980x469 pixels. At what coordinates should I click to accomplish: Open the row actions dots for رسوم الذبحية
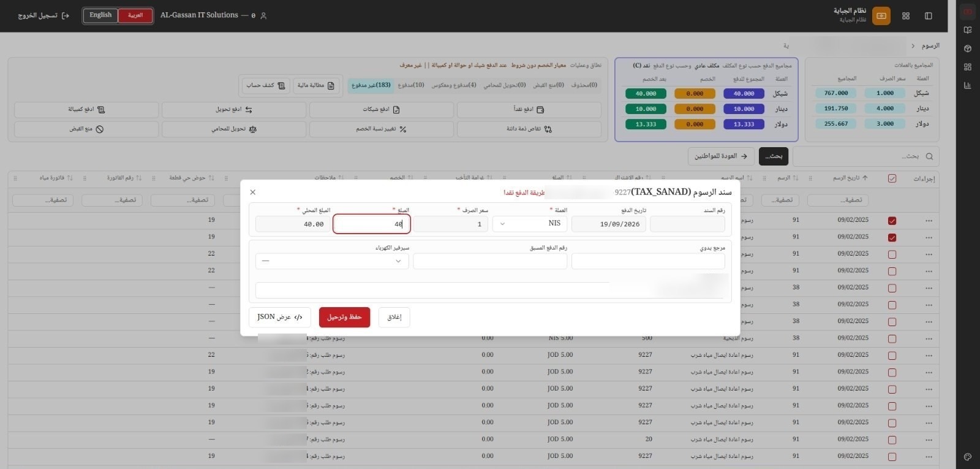point(929,338)
